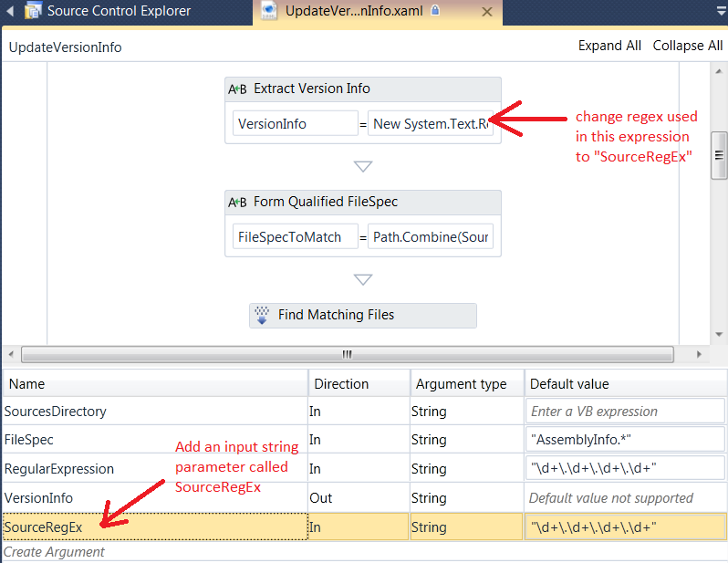Open the tab list dropdown arrow
This screenshot has height=563, width=728.
coord(721,12)
